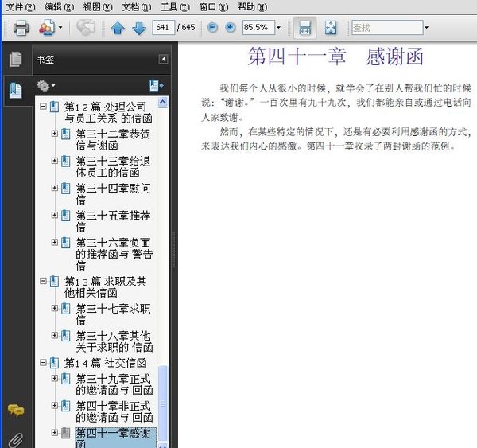
Task: Select bookmark 第三十六章负面的推荐函与警告信
Action: tap(114, 254)
